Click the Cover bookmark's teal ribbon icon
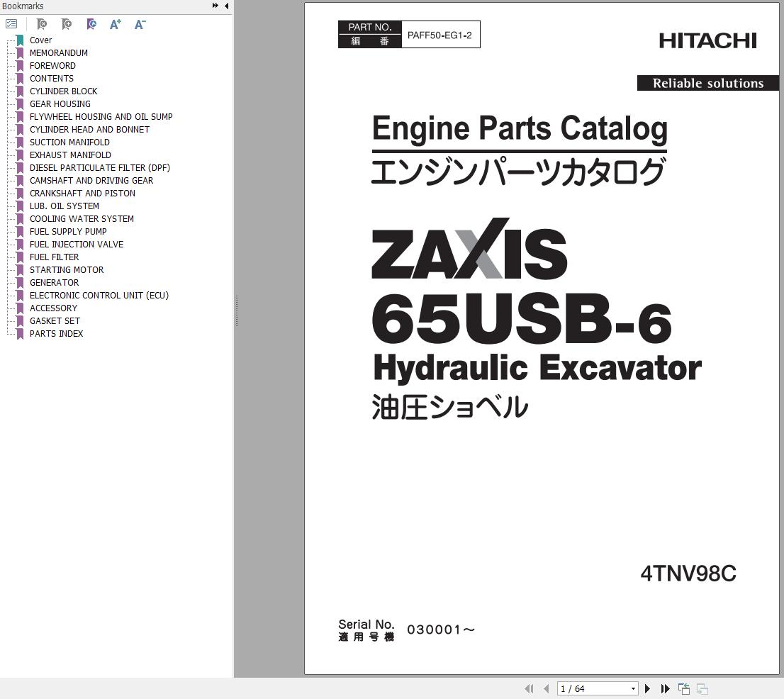The height and width of the screenshot is (699, 784). click(20, 40)
